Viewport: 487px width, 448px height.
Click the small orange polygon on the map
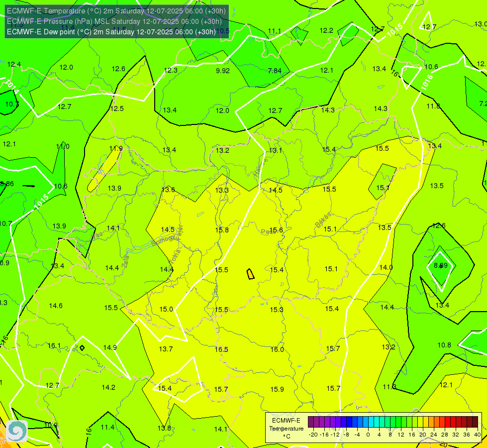(x=250, y=274)
